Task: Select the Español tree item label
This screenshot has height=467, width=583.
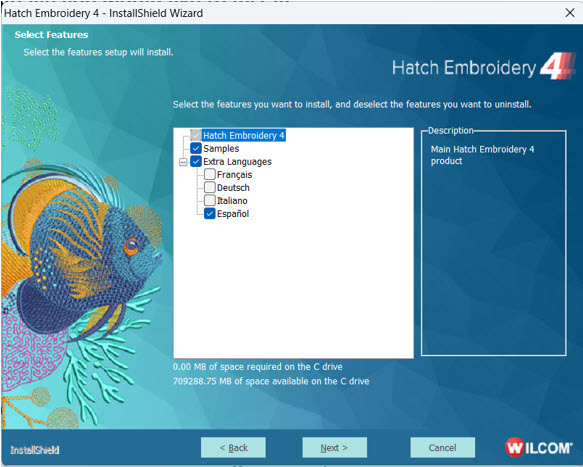Action: pyautogui.click(x=233, y=214)
